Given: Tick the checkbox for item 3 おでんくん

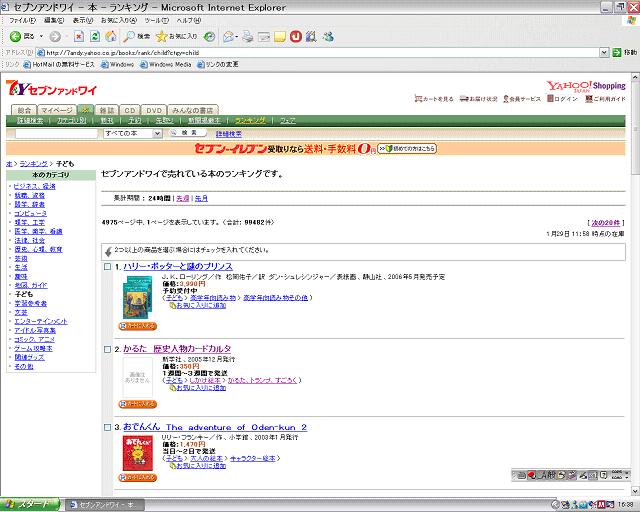Looking at the screenshot, I should pos(107,427).
